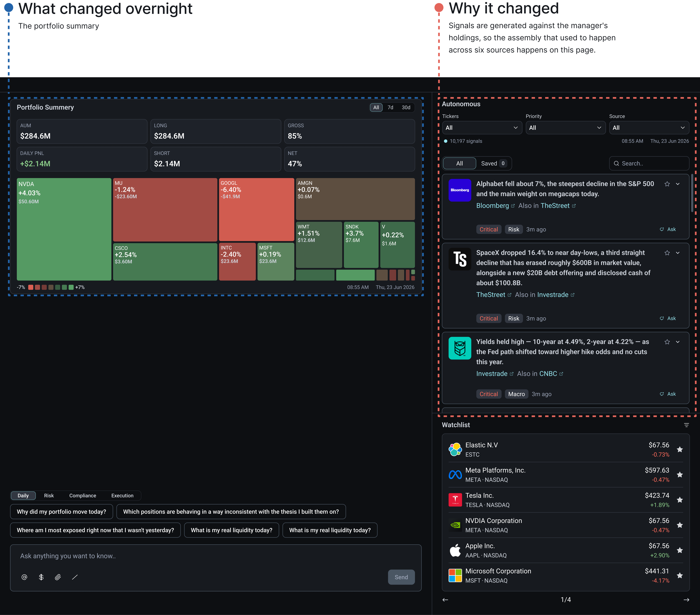Toggle star for Meta Platforms, Inc.
Viewport: 700px width, 615px height.
[680, 475]
